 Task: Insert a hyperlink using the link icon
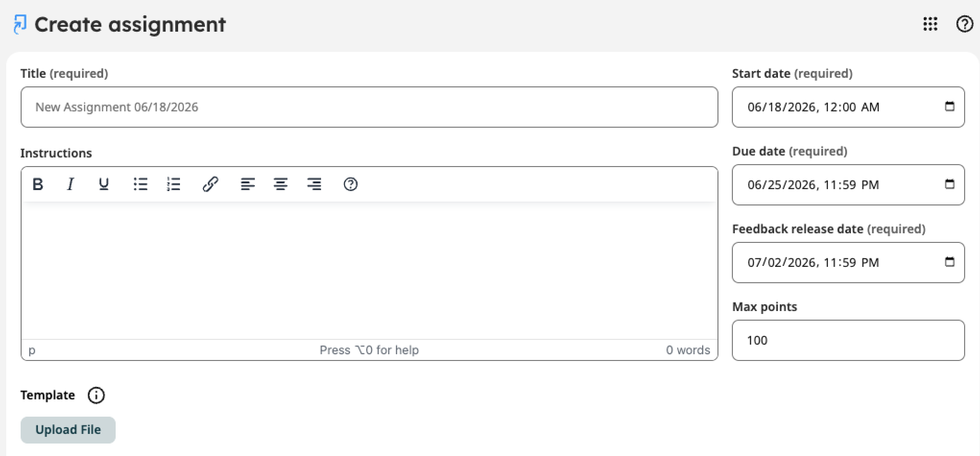coord(210,184)
